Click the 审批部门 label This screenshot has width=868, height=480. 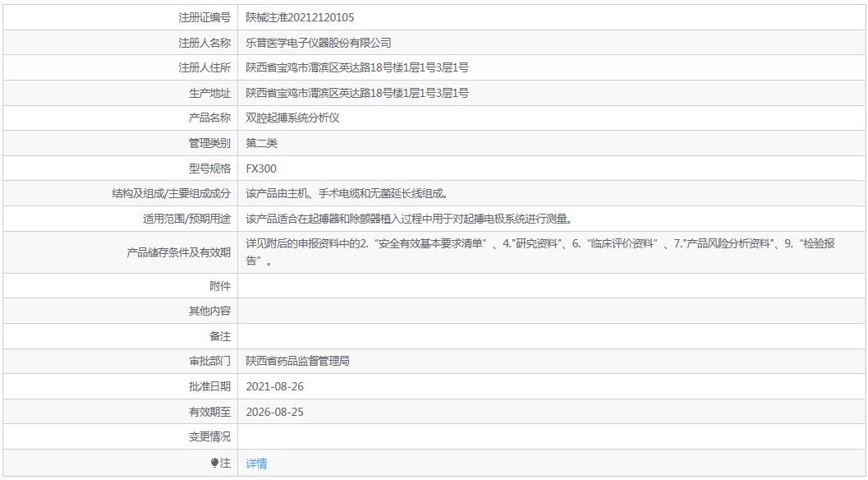pos(209,362)
